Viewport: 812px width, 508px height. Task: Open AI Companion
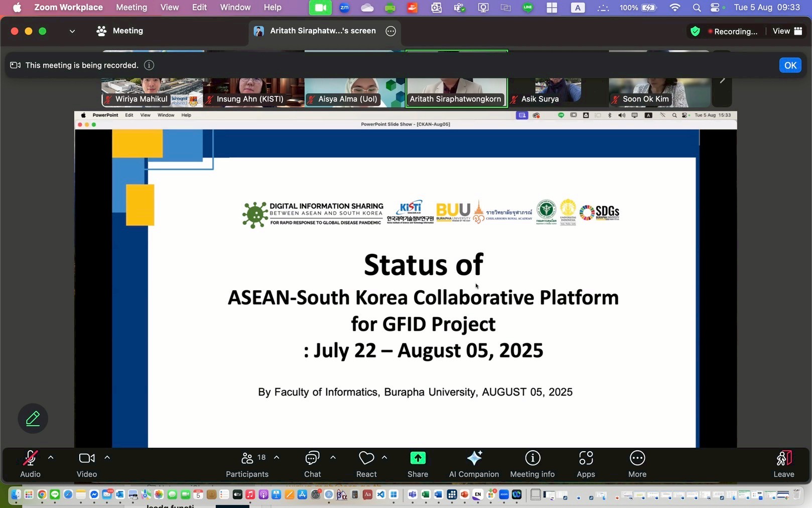point(474,464)
